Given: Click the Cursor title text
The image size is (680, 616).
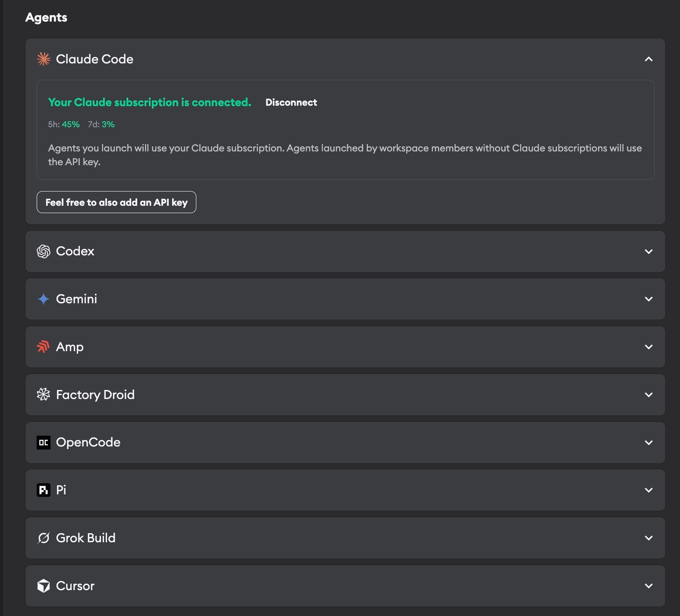Looking at the screenshot, I should [75, 586].
